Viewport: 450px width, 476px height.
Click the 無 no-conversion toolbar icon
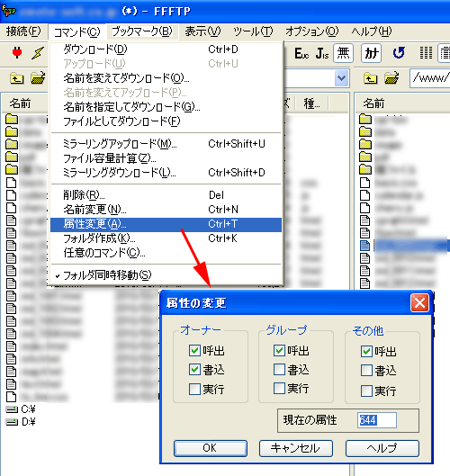343,53
